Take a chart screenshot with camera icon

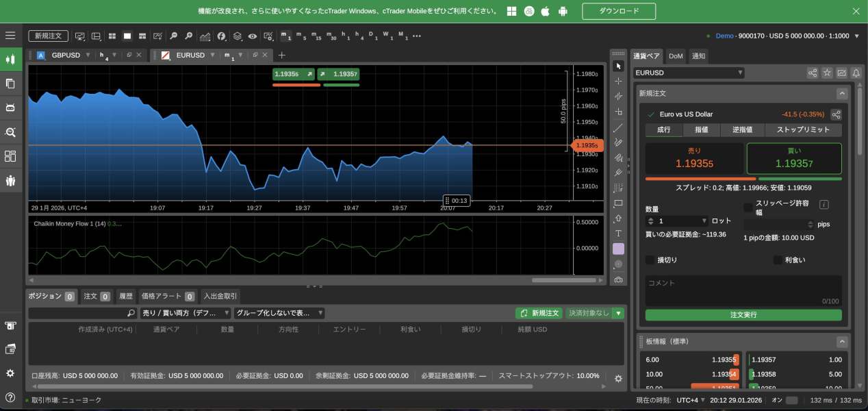click(x=618, y=279)
